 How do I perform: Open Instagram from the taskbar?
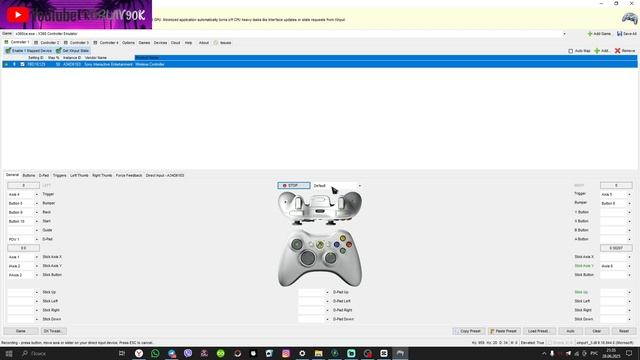click(x=286, y=353)
